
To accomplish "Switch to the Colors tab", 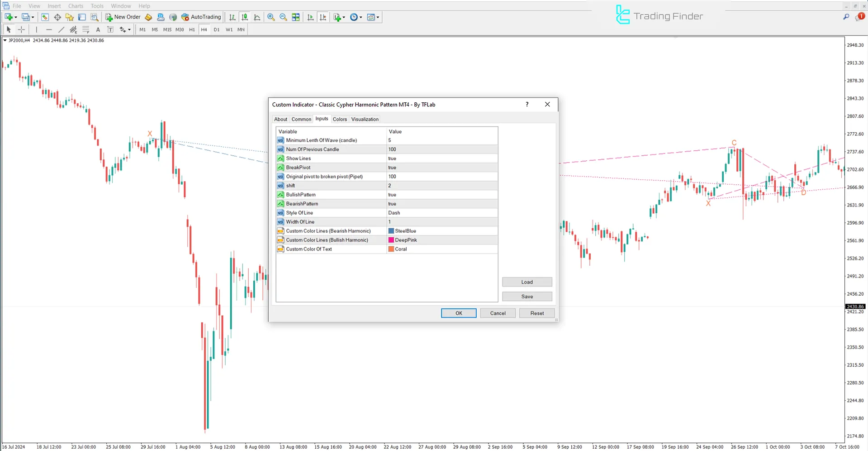I will tap(339, 119).
